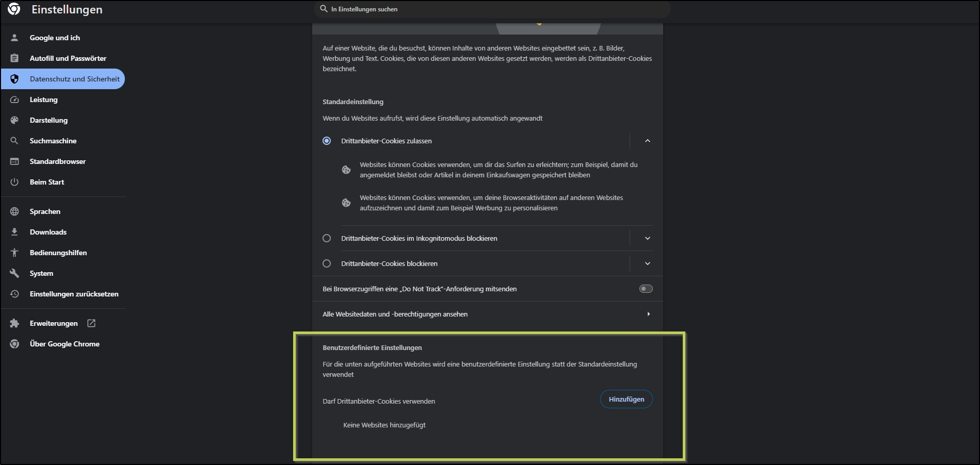The width and height of the screenshot is (980, 465).
Task: Click the Darstellung palette icon
Action: 14,120
